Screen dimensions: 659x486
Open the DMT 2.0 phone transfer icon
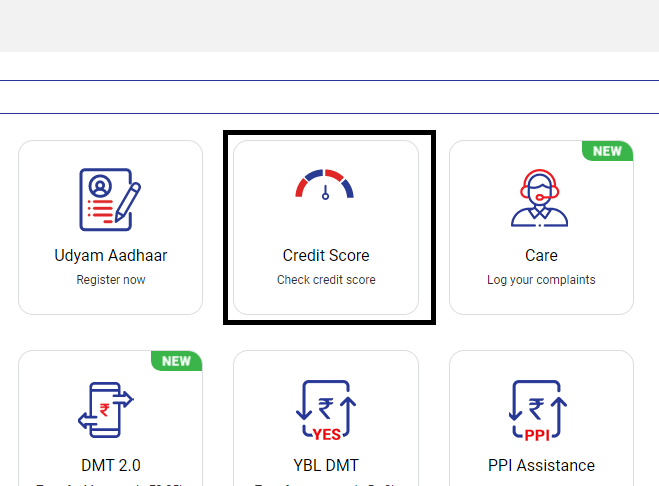(105, 409)
